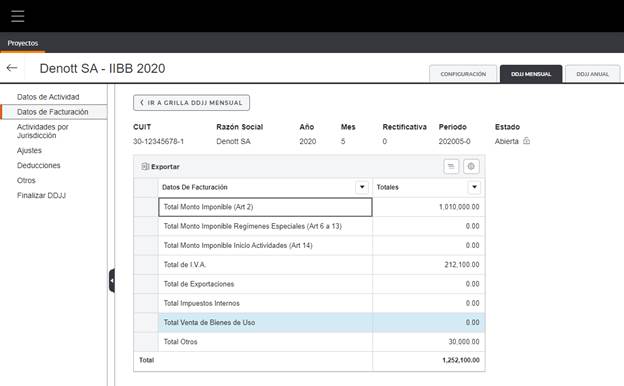Click the 212,100.00 value cell
Image resolution: width=624 pixels, height=386 pixels.
tap(429, 265)
